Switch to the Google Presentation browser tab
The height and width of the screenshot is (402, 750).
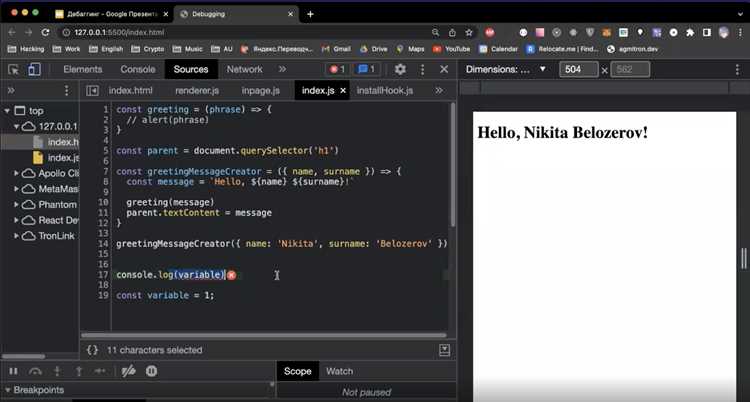click(x=113, y=14)
